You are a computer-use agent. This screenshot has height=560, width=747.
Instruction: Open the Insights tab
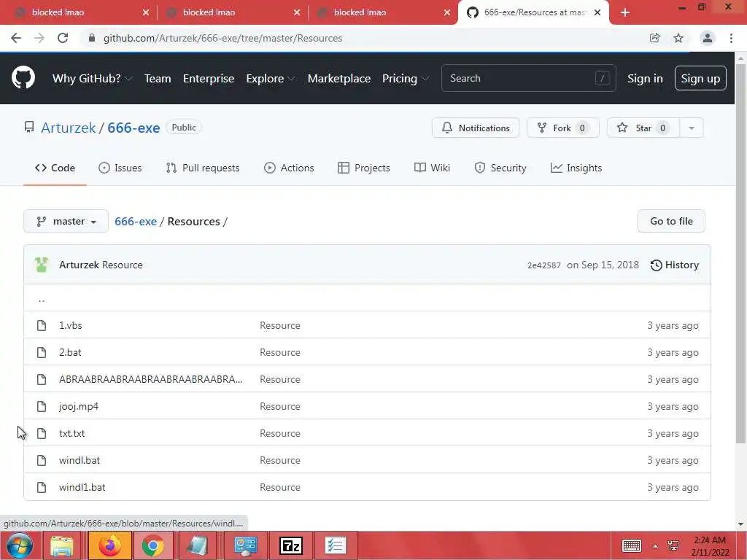[x=576, y=168]
